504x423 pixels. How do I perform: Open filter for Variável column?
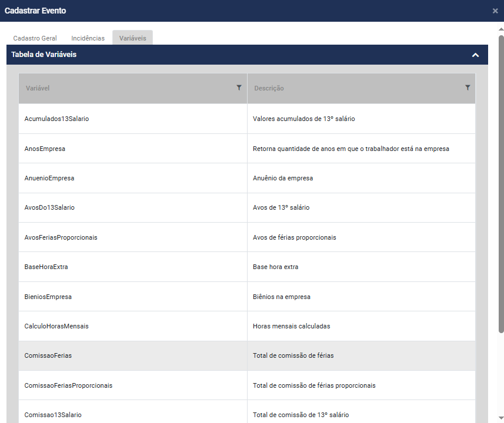(239, 88)
